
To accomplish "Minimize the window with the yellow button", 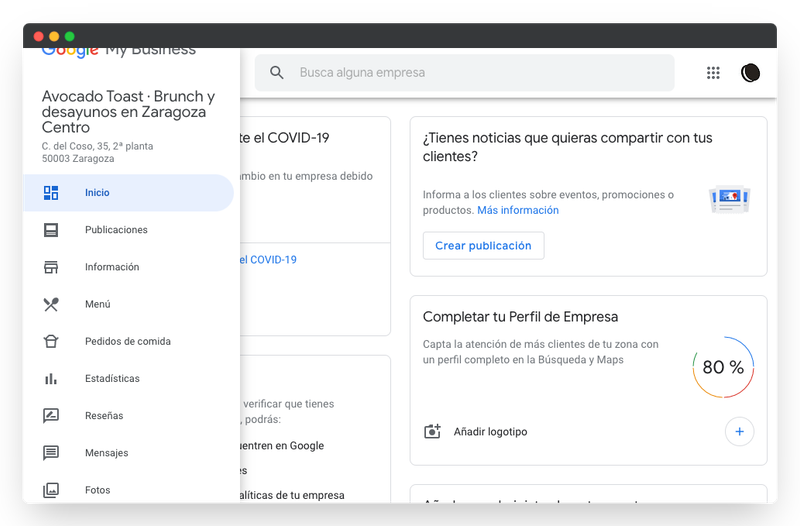I will (54, 36).
